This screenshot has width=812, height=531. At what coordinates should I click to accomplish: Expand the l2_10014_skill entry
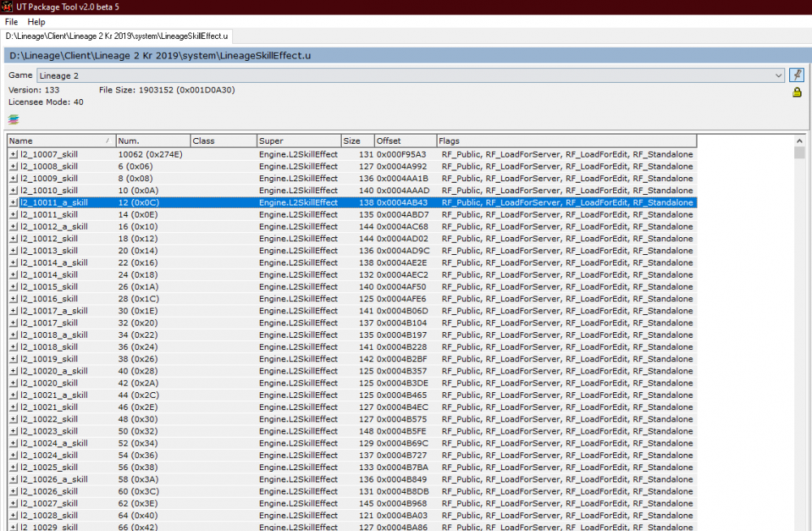coord(14,275)
